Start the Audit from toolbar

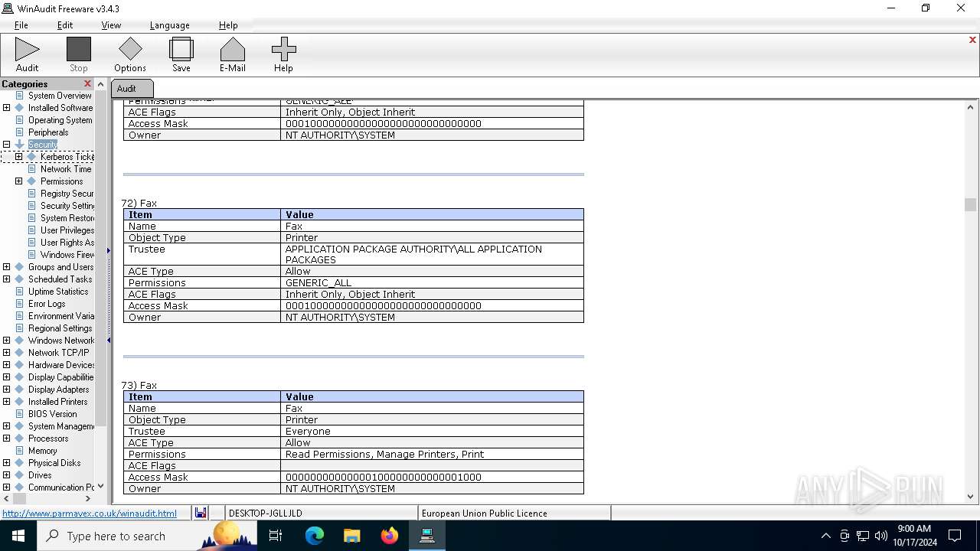tap(27, 55)
